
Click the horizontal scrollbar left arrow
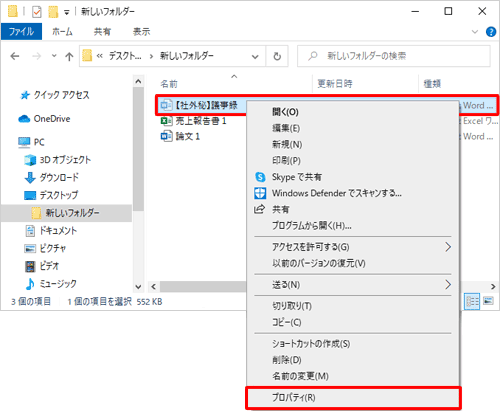point(153,286)
